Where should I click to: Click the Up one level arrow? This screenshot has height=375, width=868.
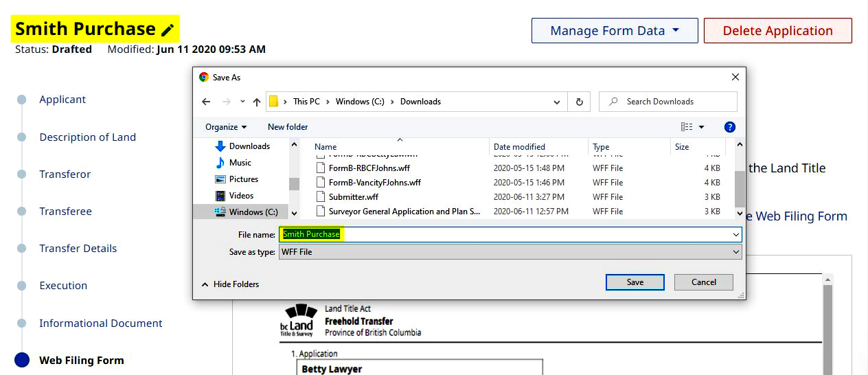[x=257, y=102]
